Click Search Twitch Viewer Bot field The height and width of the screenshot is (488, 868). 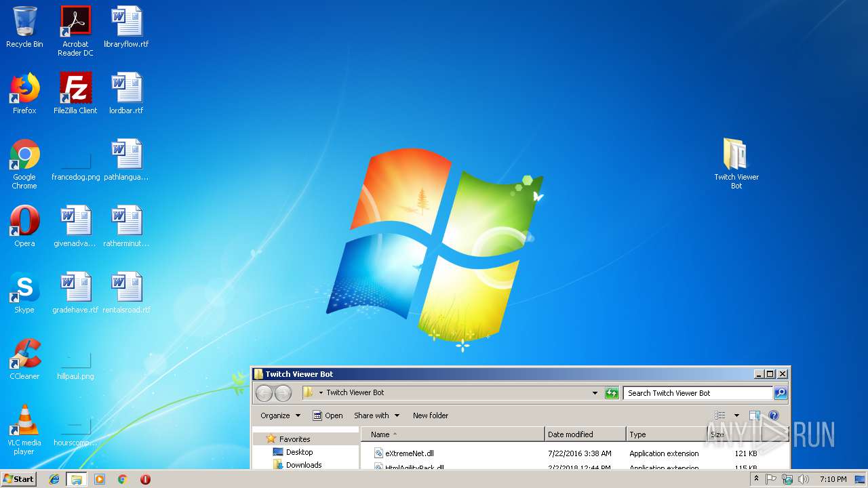click(x=698, y=393)
